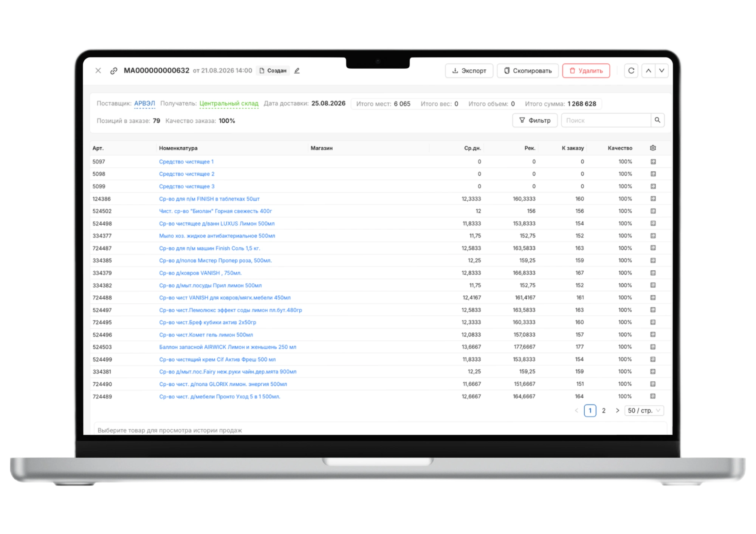Edit order status with the pencil icon
The image size is (756, 534).
click(x=297, y=71)
